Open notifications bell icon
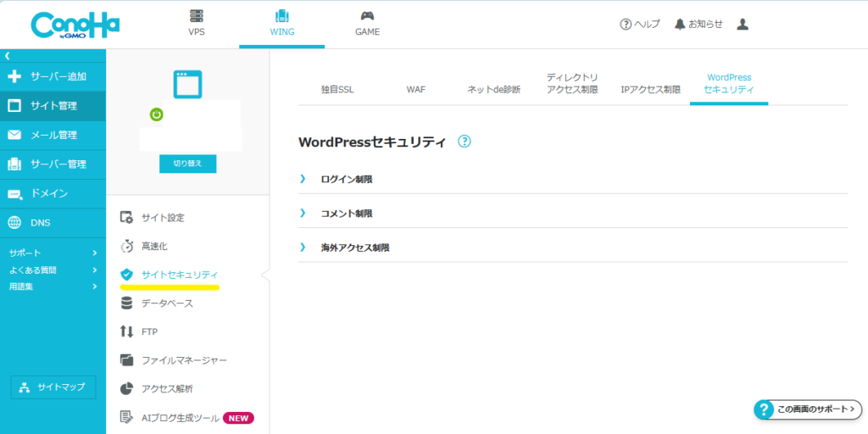The height and width of the screenshot is (434, 868). point(680,25)
